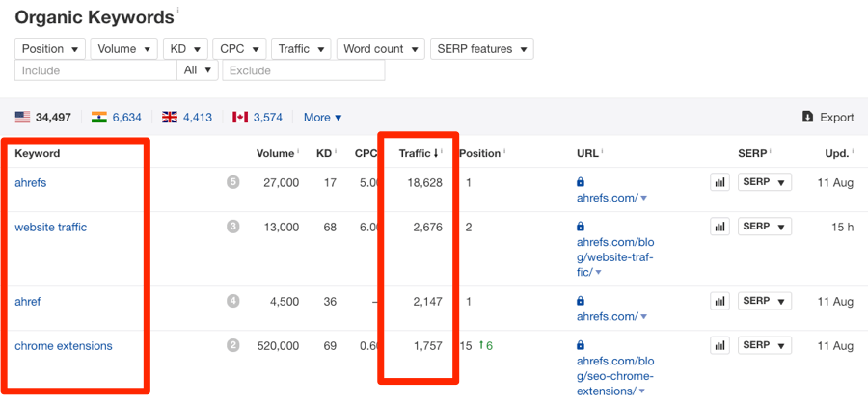
Task: Expand the Volume filter dropdown
Action: [x=124, y=49]
